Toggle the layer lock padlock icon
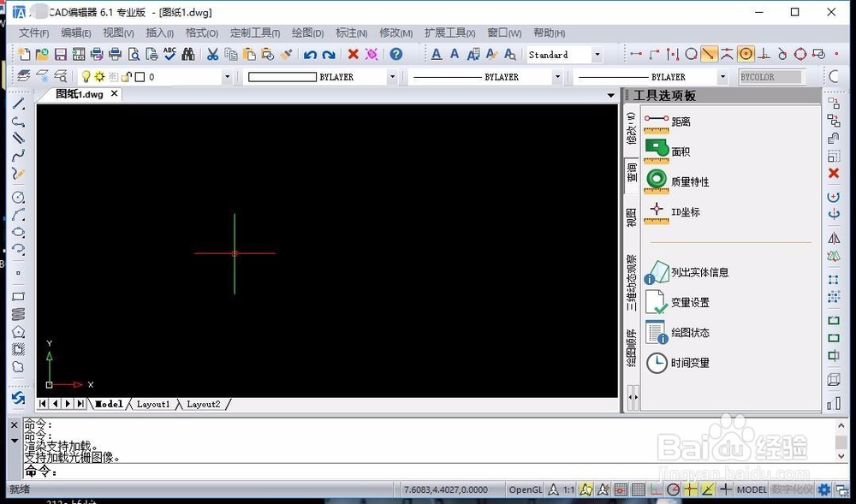 tap(127, 77)
